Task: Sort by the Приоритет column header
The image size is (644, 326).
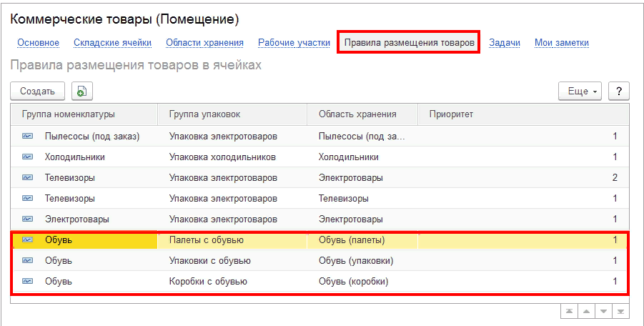Action: click(x=450, y=114)
